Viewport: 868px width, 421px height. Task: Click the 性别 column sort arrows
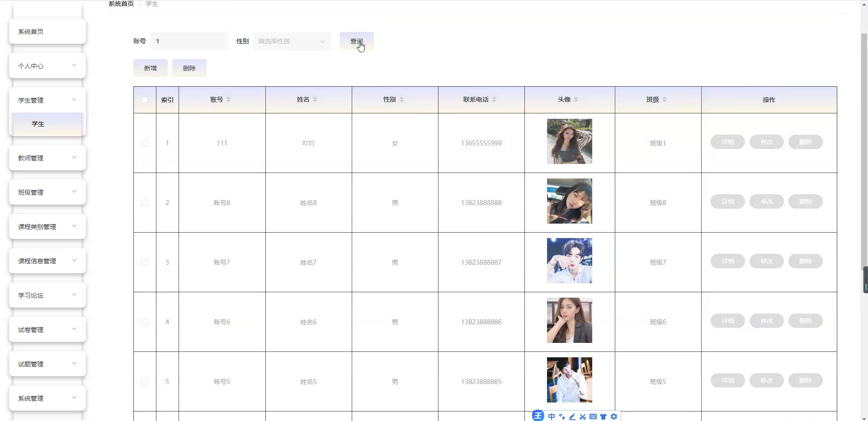tap(401, 99)
